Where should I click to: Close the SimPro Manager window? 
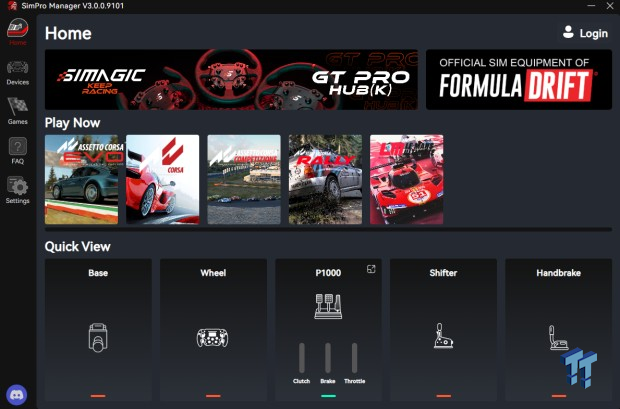tap(610, 6)
